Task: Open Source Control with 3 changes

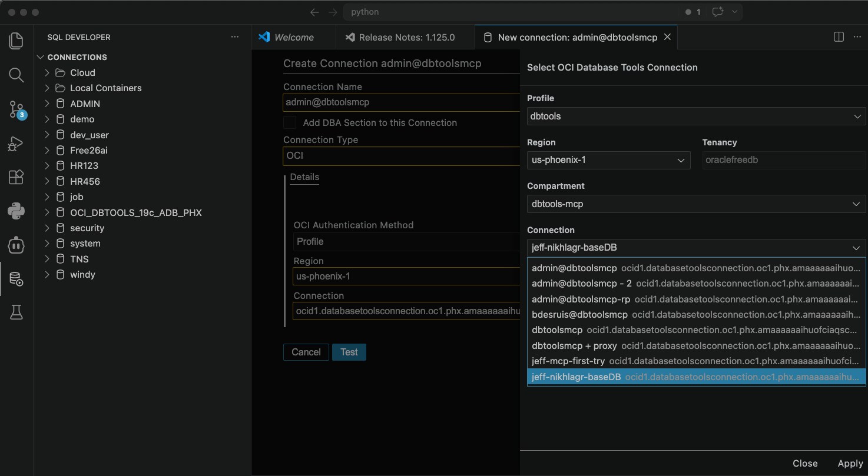Action: click(16, 109)
